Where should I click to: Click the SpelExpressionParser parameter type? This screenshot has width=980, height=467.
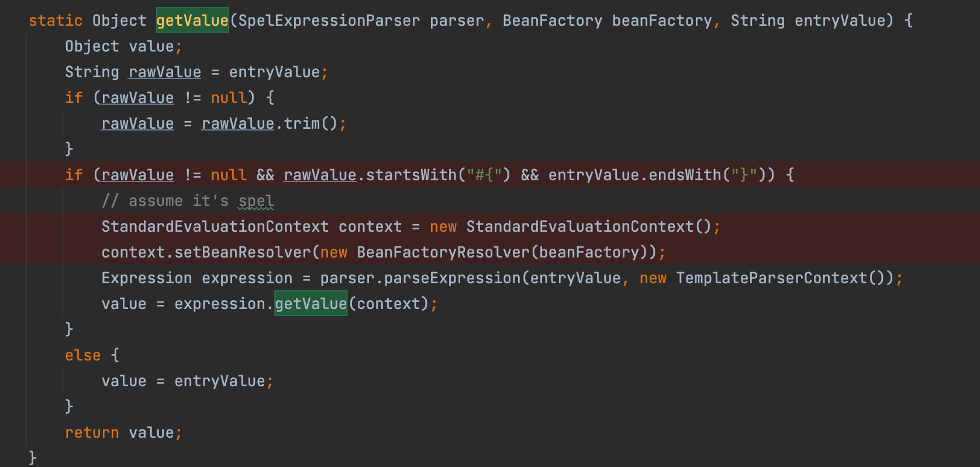click(329, 20)
